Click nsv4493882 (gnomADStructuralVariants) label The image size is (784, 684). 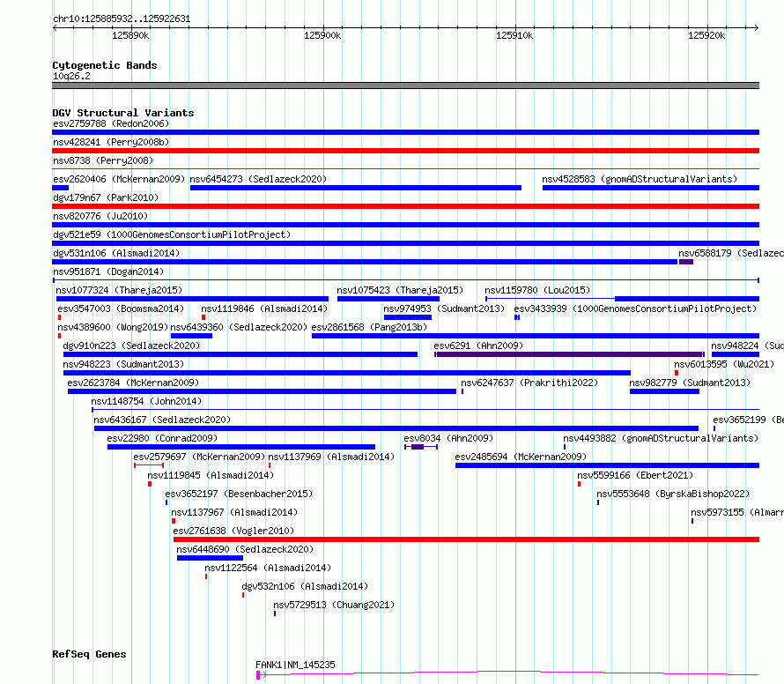point(661,438)
